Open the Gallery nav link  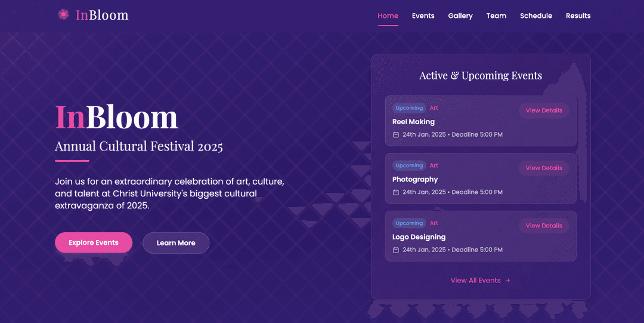(460, 16)
